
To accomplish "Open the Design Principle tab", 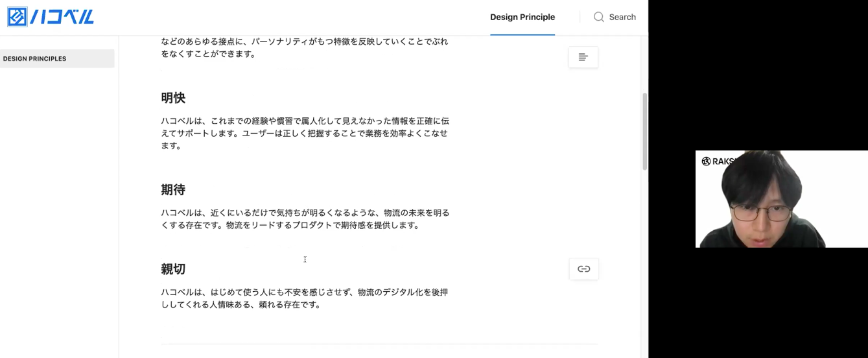I will (x=522, y=18).
